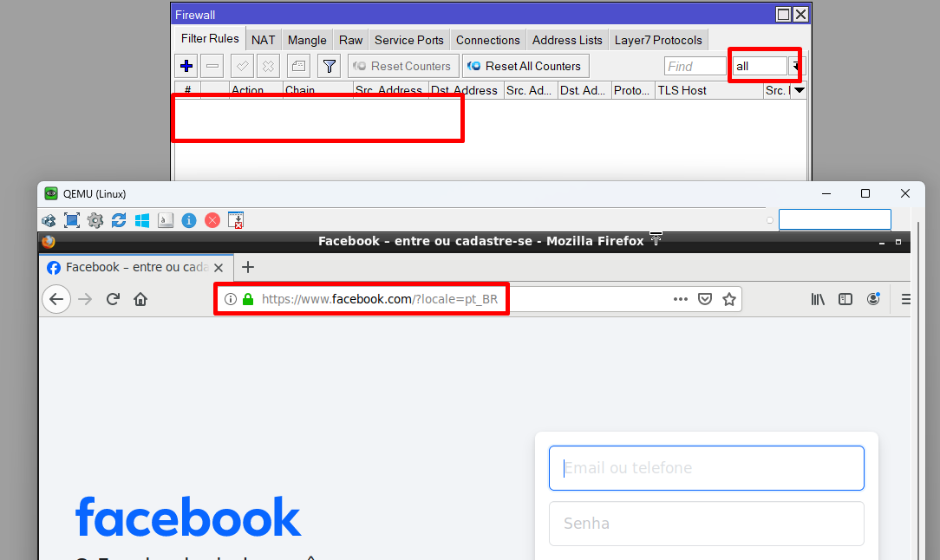Reload the Facebook page in Firefox
This screenshot has height=560, width=940.
point(113,299)
